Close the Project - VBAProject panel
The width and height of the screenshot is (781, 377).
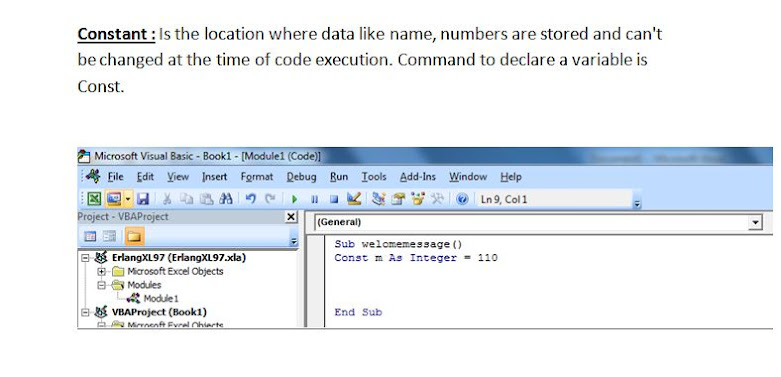tap(291, 217)
